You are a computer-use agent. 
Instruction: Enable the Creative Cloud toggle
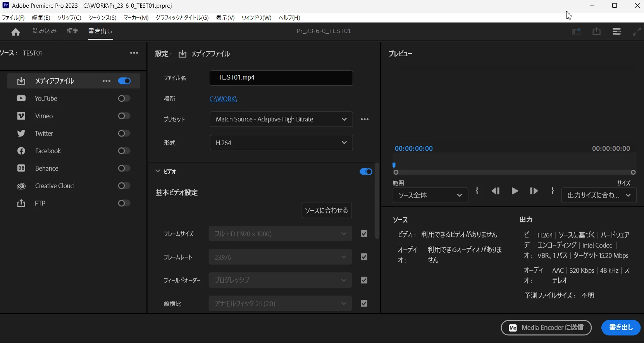124,186
